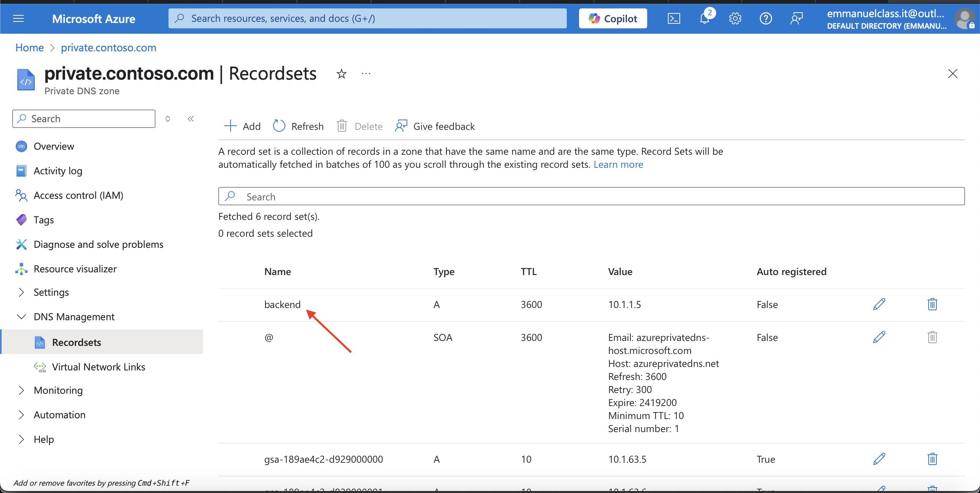
Task: Click the True auto registered cell
Action: pyautogui.click(x=766, y=459)
